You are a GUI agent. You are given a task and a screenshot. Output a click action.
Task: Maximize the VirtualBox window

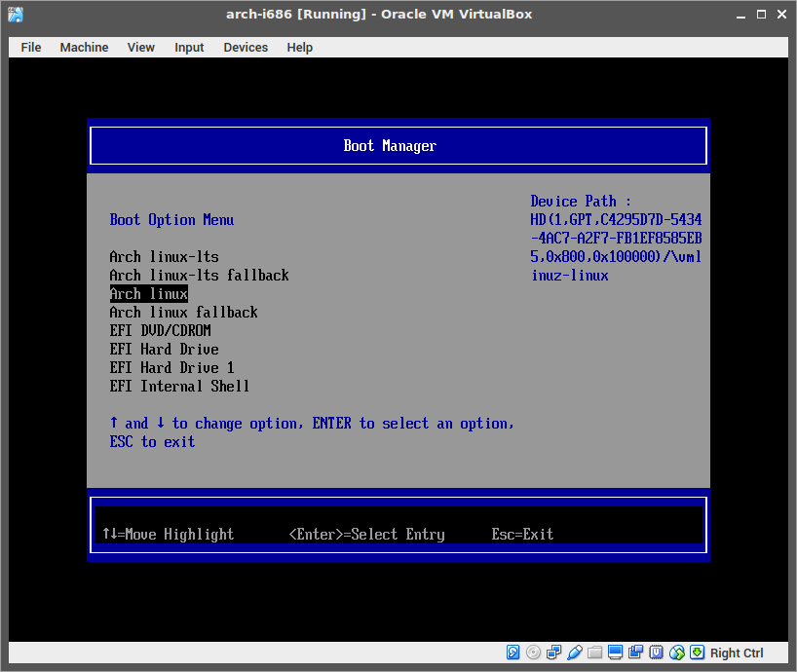(761, 15)
